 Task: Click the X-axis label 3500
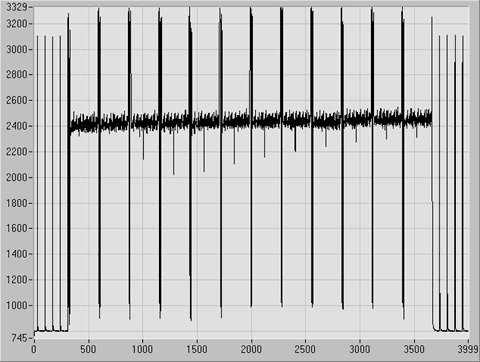pyautogui.click(x=414, y=349)
